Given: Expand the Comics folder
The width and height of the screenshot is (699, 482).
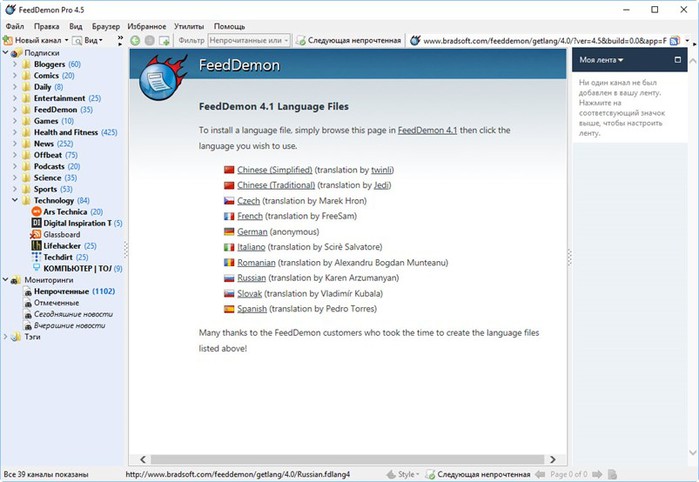Looking at the screenshot, I should pyautogui.click(x=15, y=75).
